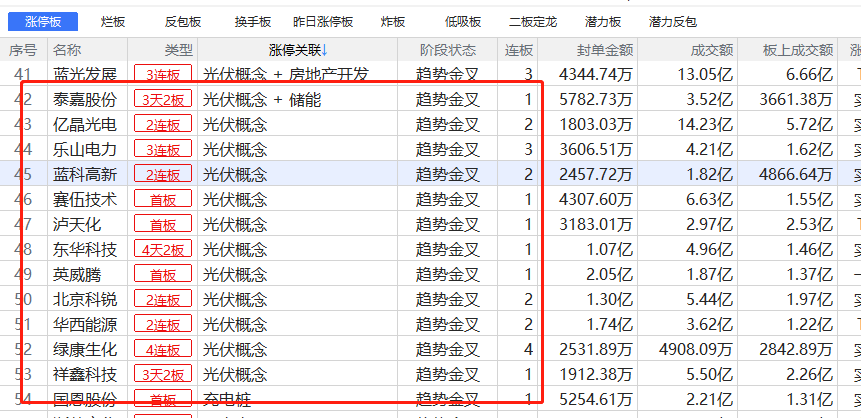Click 3天2板 tag for 祥鑫科技

tap(163, 375)
